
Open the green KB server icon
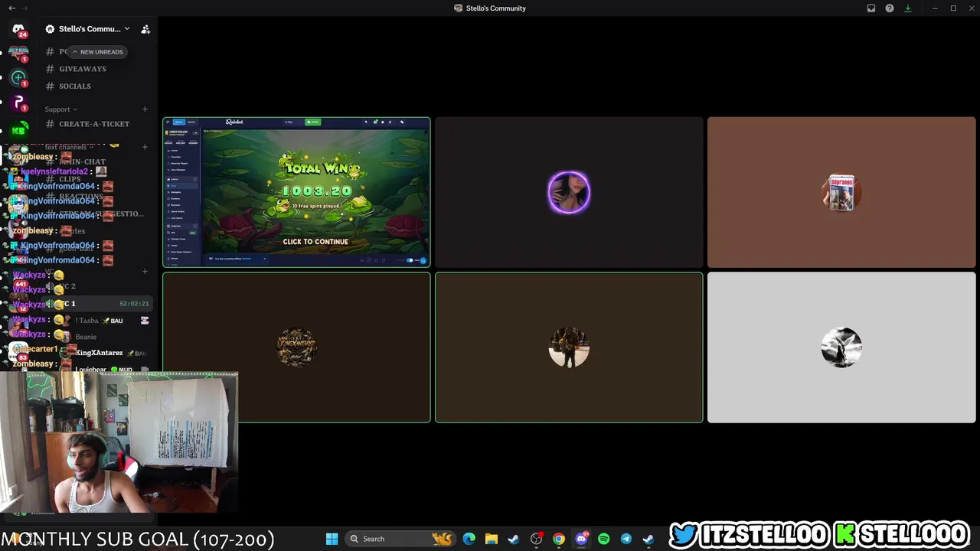18,130
